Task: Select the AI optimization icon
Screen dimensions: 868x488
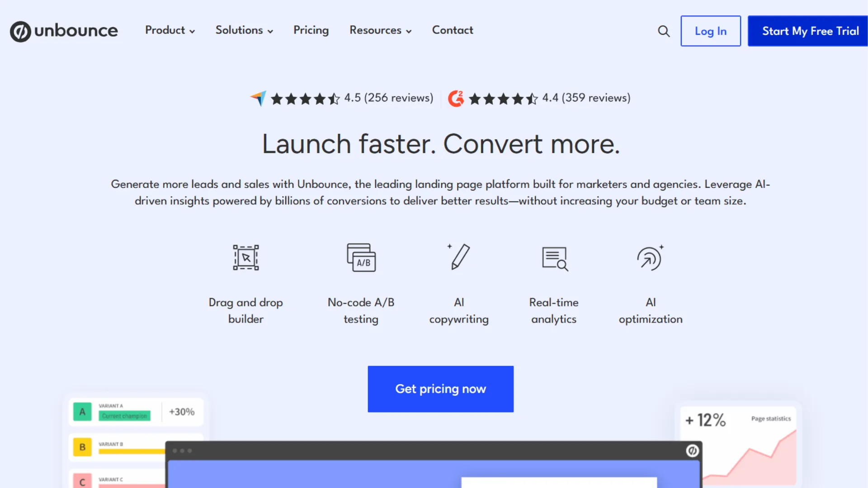Action: coord(650,257)
